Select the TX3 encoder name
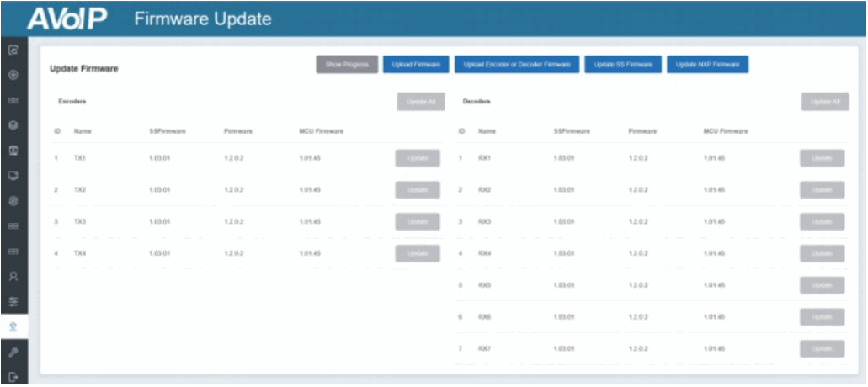 click(x=80, y=222)
